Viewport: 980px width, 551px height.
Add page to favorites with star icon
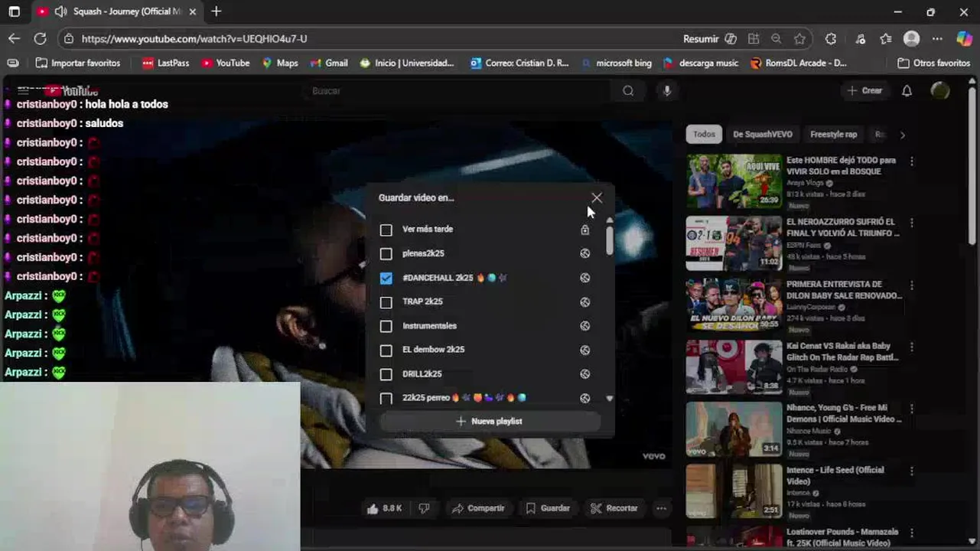pyautogui.click(x=799, y=39)
